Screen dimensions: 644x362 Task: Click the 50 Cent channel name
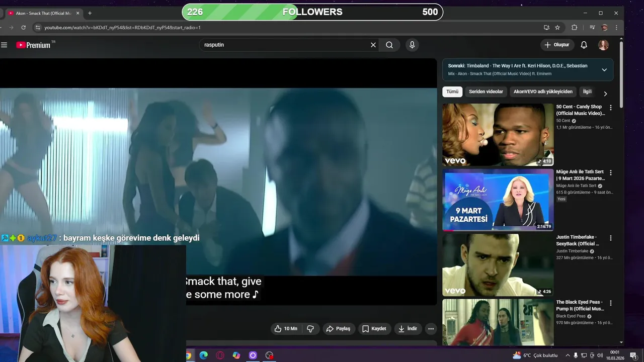(x=563, y=121)
